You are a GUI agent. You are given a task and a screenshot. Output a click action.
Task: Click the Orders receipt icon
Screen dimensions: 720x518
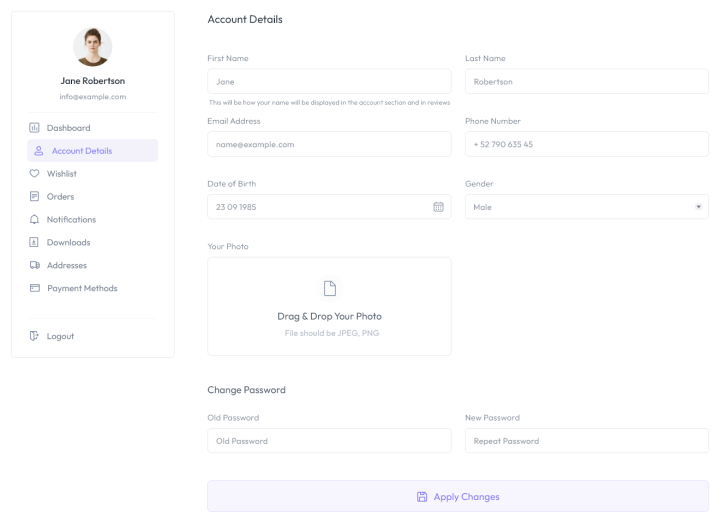pos(34,197)
